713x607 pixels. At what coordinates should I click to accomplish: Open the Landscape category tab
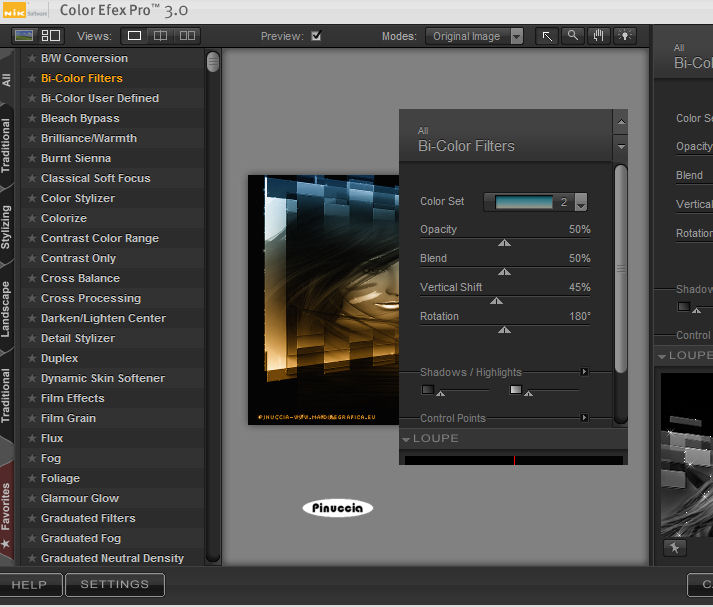(7, 309)
